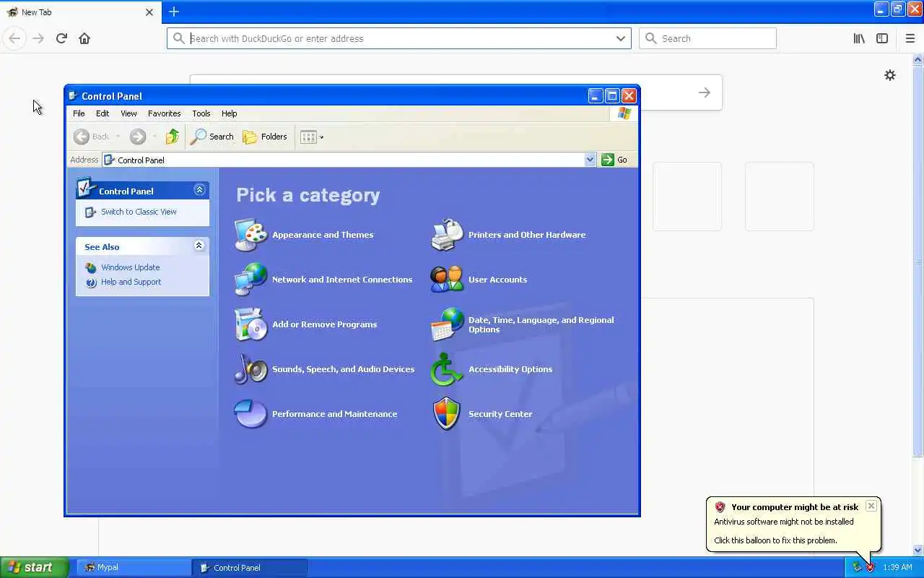Click the green Go button

[614, 160]
